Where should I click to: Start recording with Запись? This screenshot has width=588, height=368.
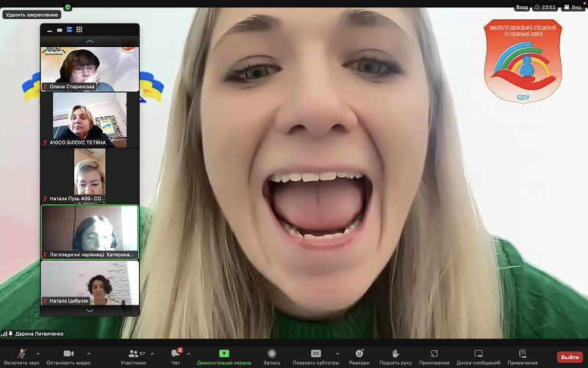tap(272, 357)
